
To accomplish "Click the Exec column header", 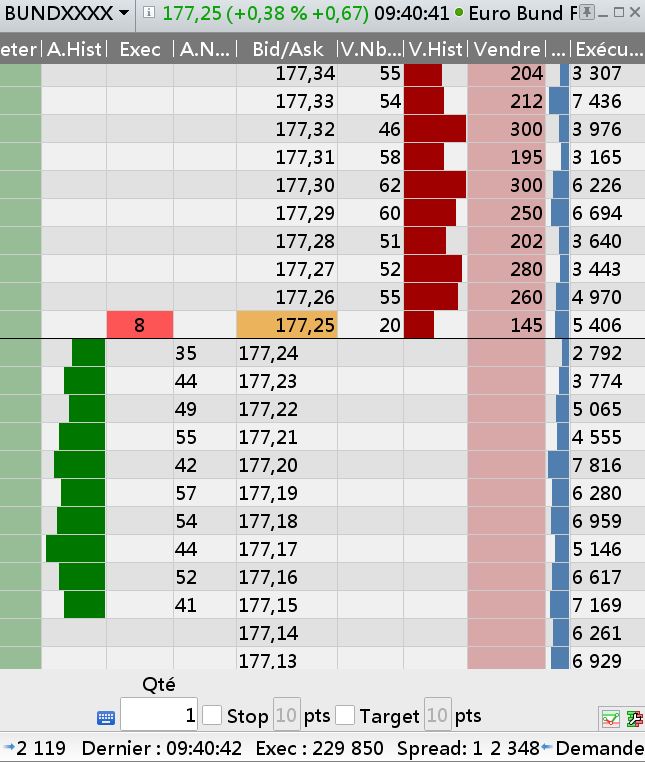I will [140, 49].
